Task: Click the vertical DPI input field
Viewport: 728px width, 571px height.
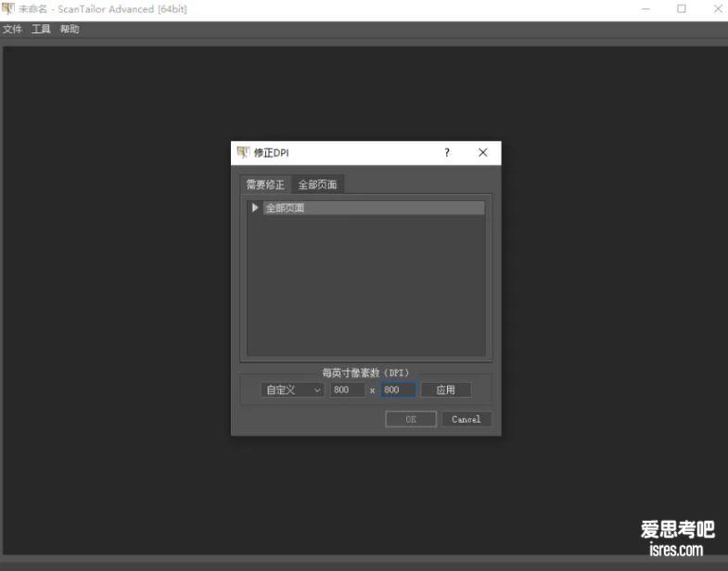Action: click(x=399, y=390)
